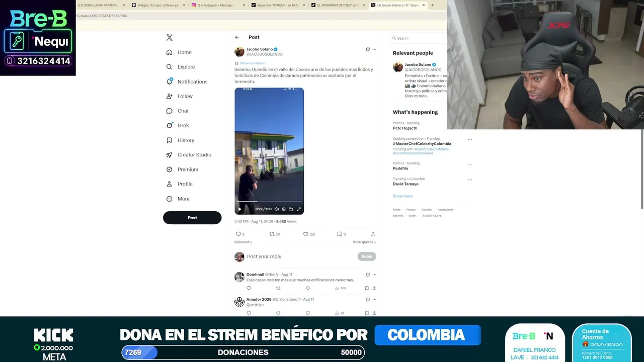644x362 pixels.
Task: Toggle picture-in-picture on the video
Action: click(x=291, y=209)
